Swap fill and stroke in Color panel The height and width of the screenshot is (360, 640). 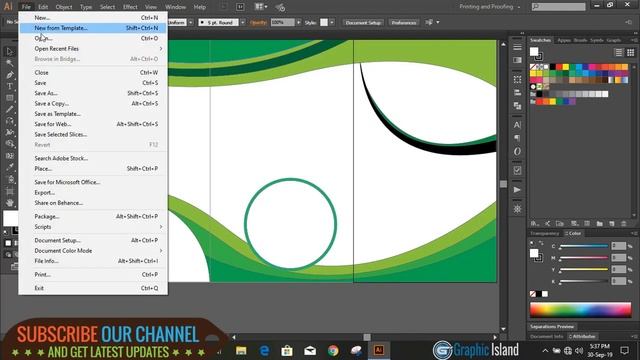point(541,243)
